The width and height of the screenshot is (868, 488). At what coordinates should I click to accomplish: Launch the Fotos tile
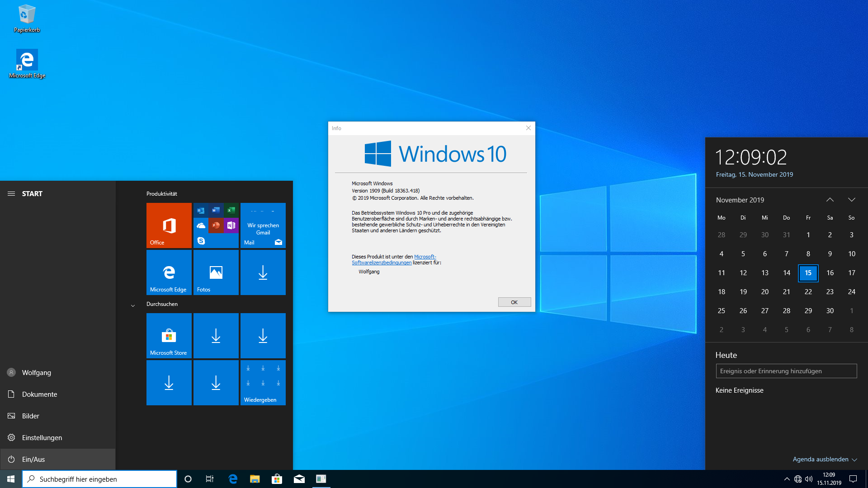[x=216, y=272]
